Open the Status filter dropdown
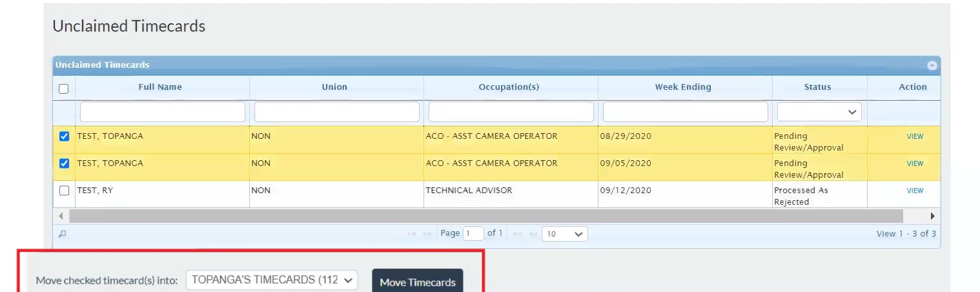 point(819,112)
